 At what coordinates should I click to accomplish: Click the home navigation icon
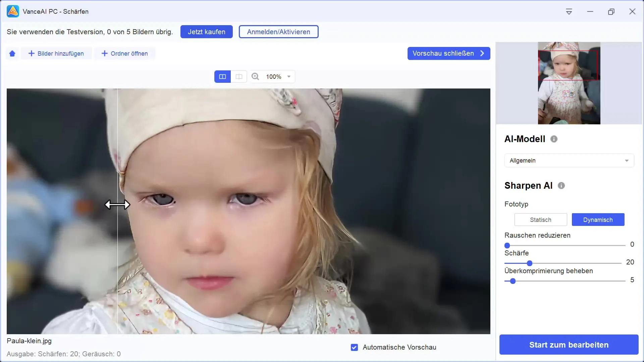point(12,54)
